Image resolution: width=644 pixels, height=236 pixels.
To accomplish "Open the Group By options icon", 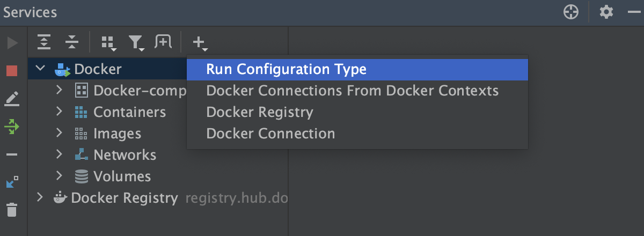I will (x=109, y=43).
